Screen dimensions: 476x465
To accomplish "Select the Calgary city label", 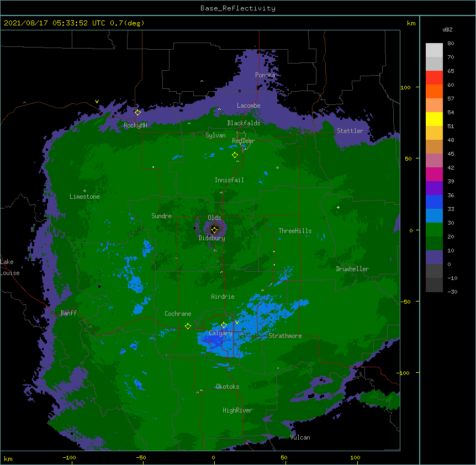I will click(221, 333).
